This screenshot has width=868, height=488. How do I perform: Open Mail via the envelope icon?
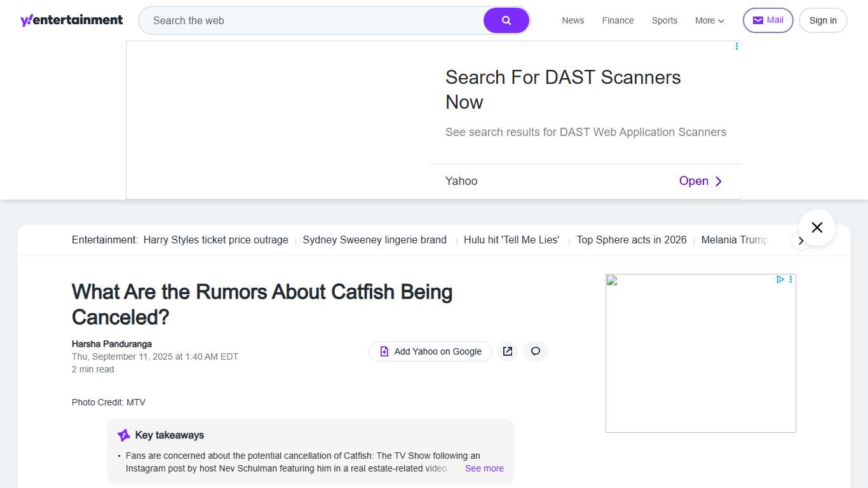[756, 20]
